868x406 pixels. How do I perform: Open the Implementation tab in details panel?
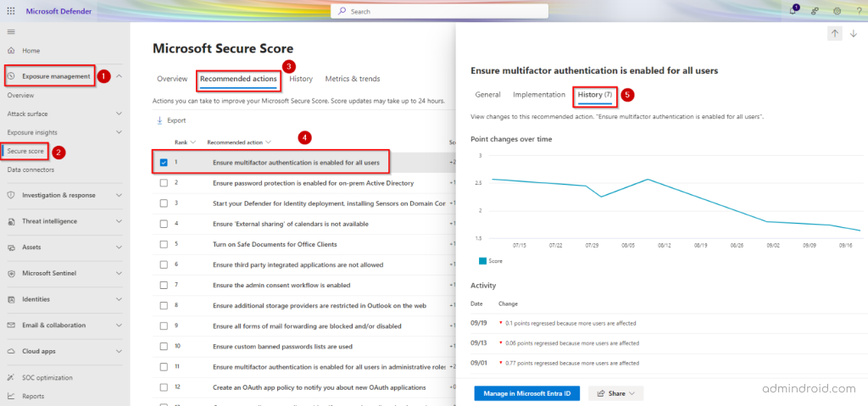pyautogui.click(x=539, y=95)
